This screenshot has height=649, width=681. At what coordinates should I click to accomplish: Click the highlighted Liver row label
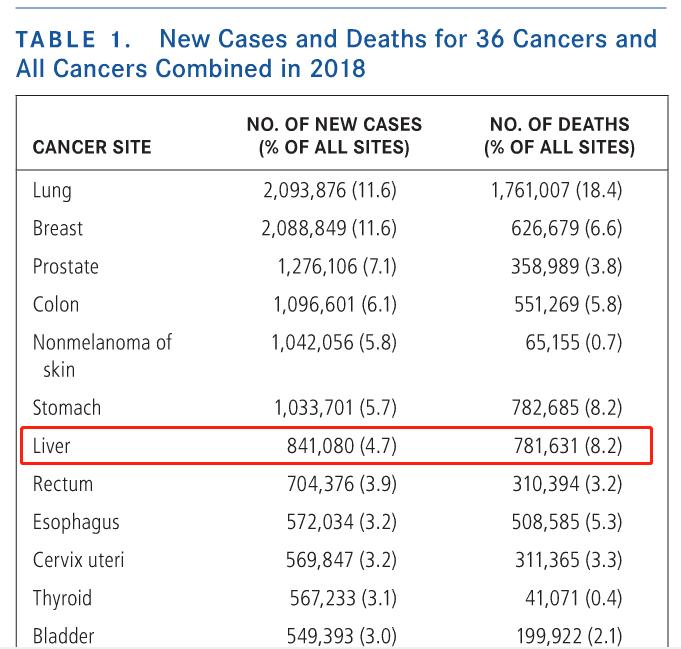(x=52, y=446)
